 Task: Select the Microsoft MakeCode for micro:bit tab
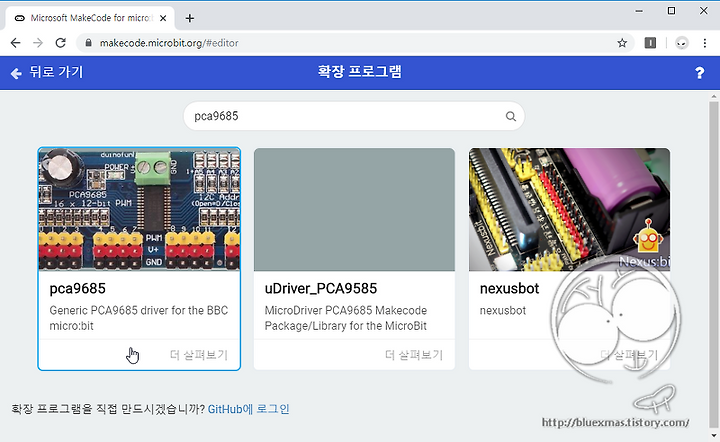pos(90,18)
